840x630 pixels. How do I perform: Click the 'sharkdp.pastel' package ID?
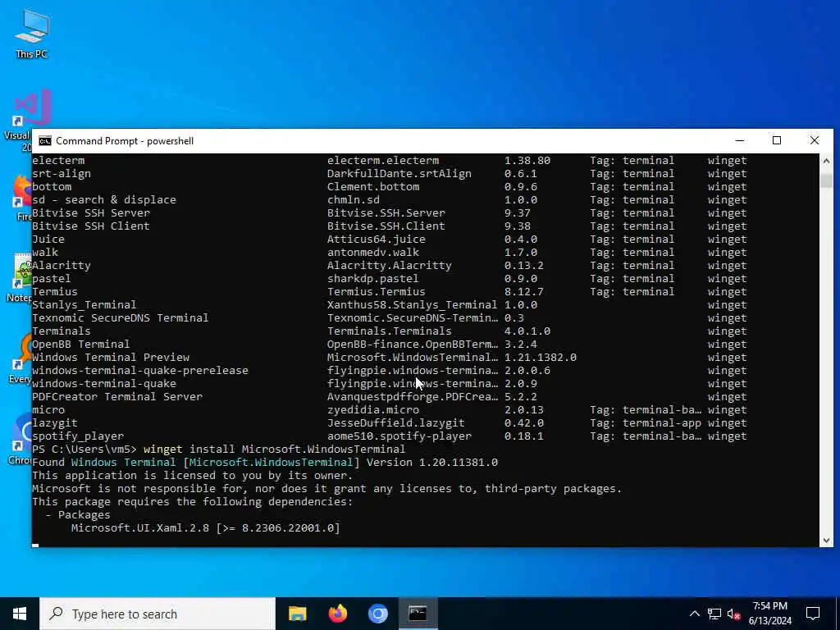pyautogui.click(x=373, y=279)
